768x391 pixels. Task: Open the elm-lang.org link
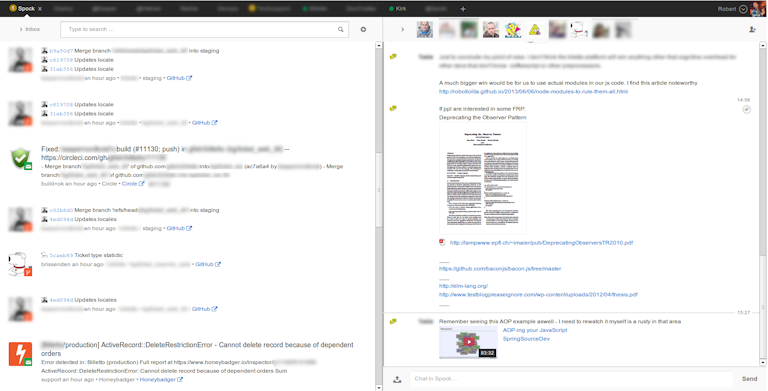(464, 286)
